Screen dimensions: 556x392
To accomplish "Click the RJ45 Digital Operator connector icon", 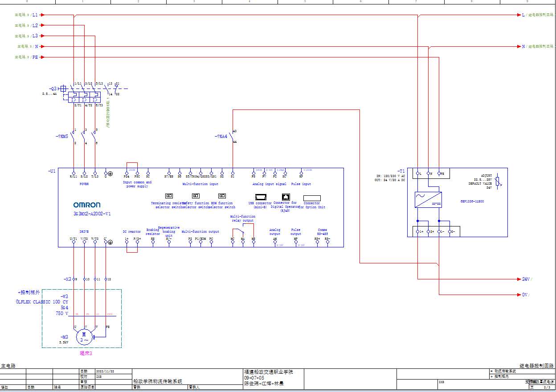I will click(286, 197).
